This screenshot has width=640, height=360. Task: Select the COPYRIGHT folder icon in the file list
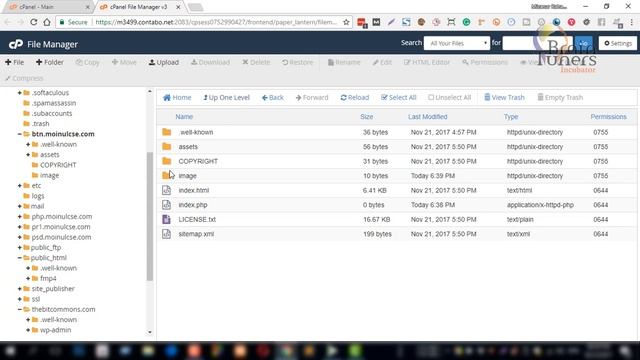coord(167,161)
